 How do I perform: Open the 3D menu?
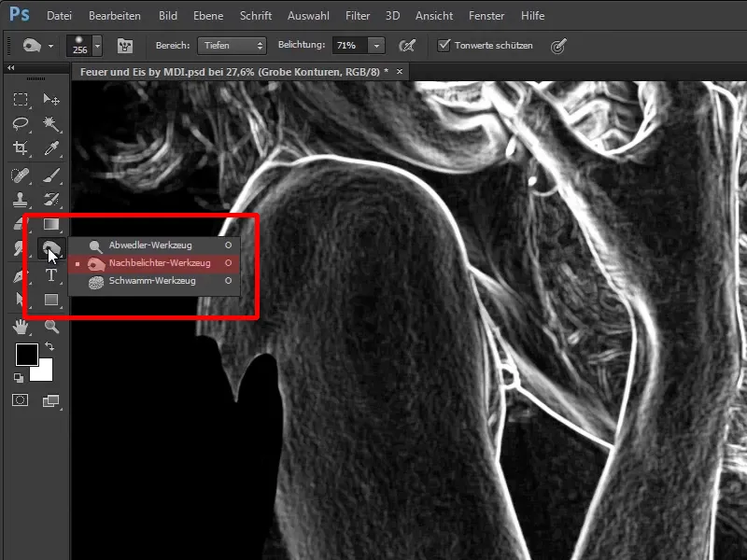(x=392, y=16)
